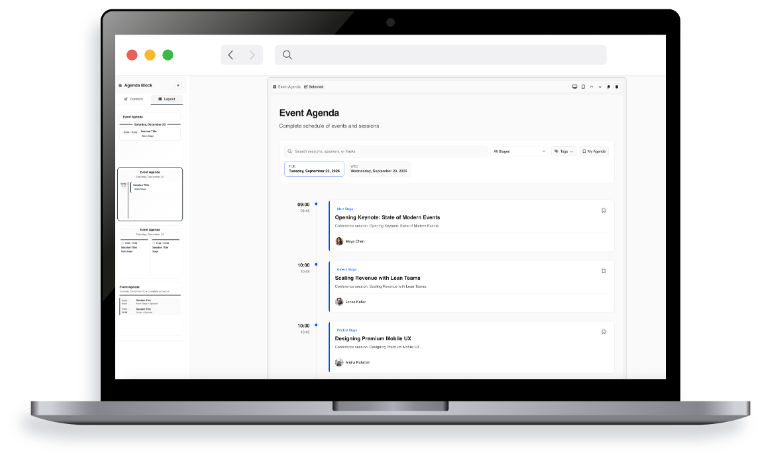Click the duplicate block icon in block toolbar
766x462 pixels.
(x=608, y=86)
